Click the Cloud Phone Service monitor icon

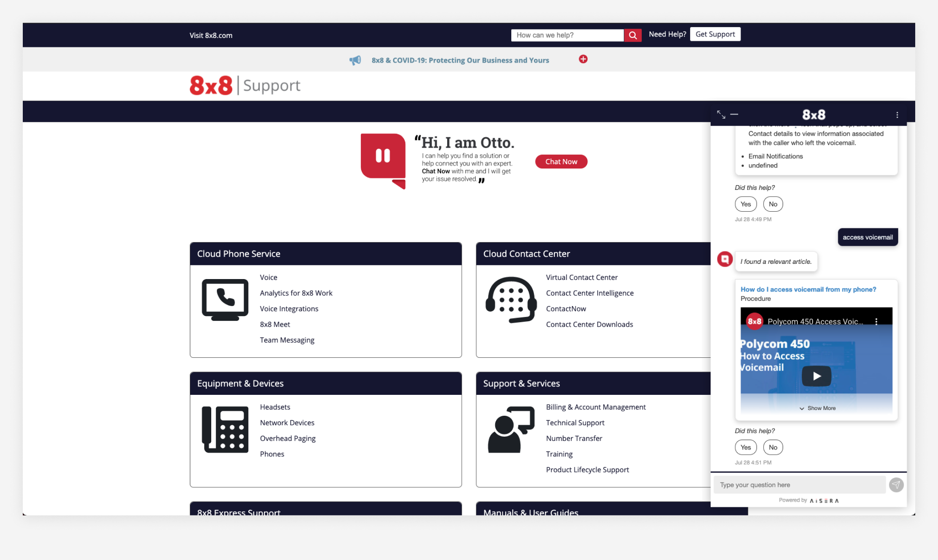225,300
